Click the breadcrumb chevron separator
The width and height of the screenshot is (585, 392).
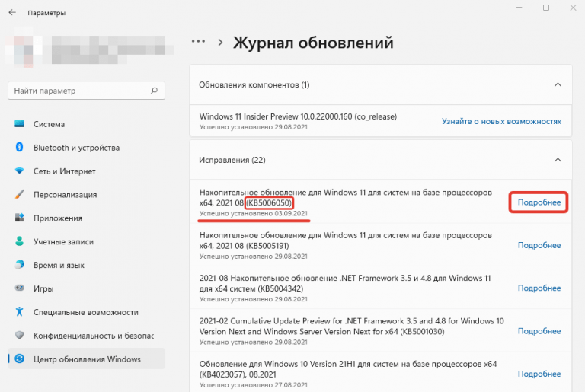pyautogui.click(x=220, y=42)
